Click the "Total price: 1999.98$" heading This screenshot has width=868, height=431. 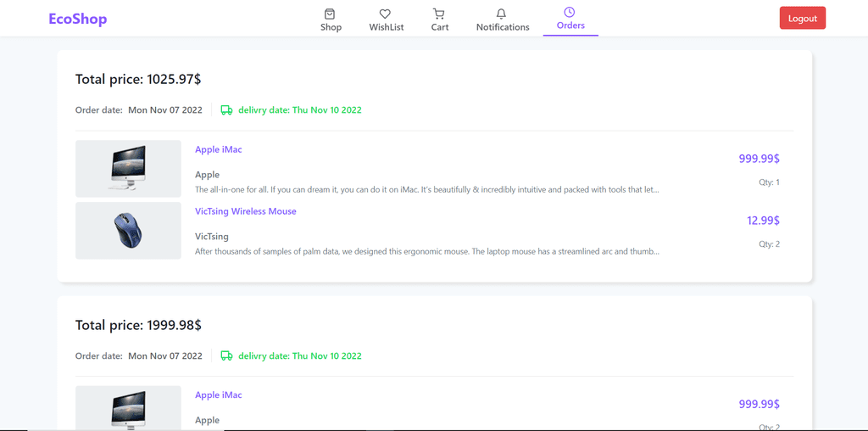click(138, 325)
